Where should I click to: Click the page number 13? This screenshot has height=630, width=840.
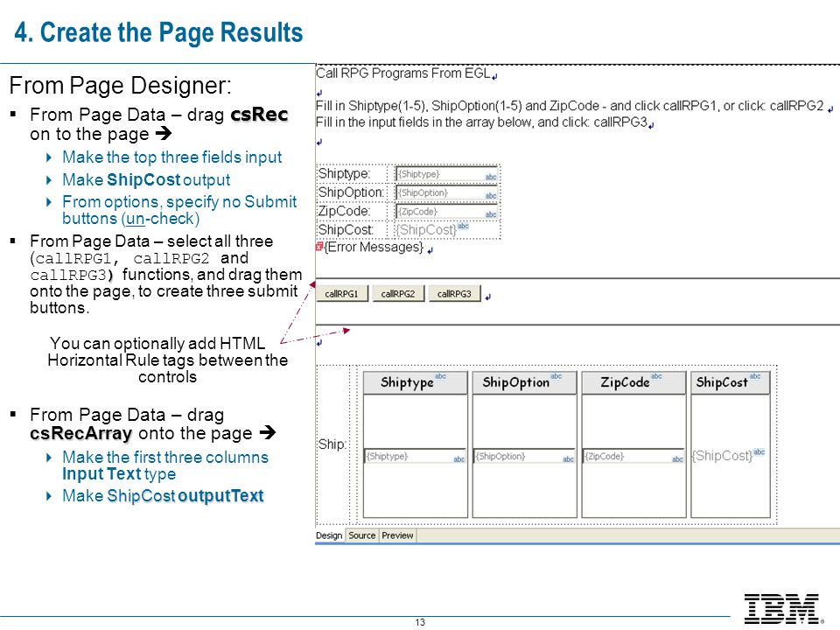pos(420,622)
